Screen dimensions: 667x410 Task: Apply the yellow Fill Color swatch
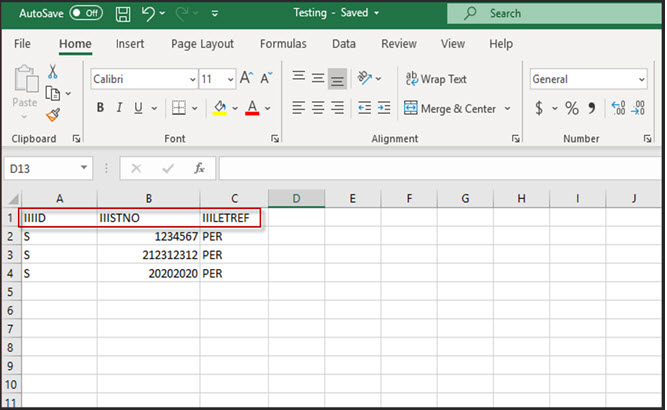tap(219, 108)
